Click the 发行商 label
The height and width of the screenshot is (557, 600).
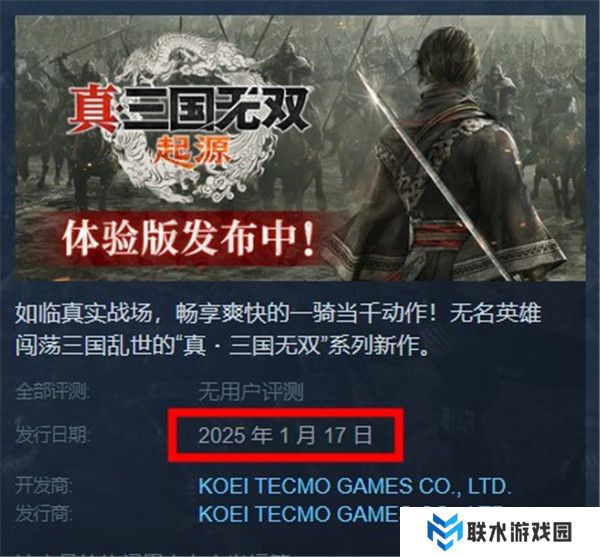click(43, 513)
